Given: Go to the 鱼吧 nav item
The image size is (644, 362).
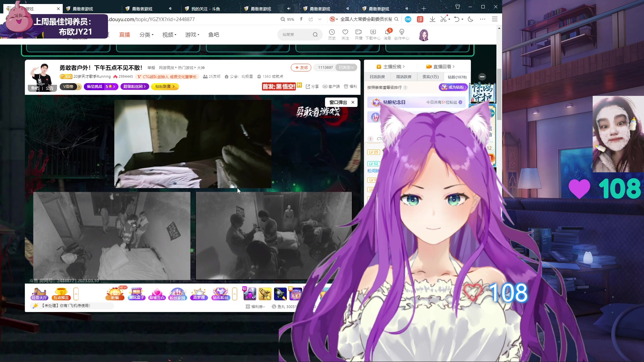Looking at the screenshot, I should coord(214,35).
